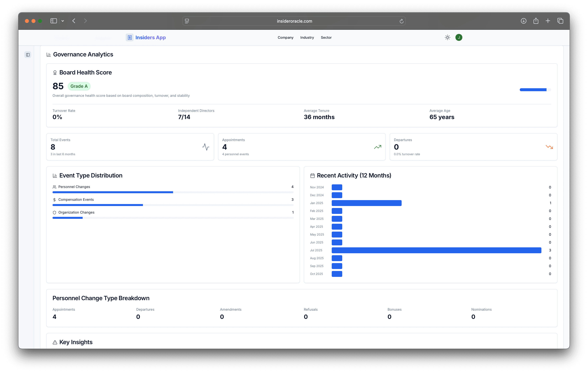Click the Departures downward trend icon
This screenshot has width=588, height=373.
(x=549, y=147)
